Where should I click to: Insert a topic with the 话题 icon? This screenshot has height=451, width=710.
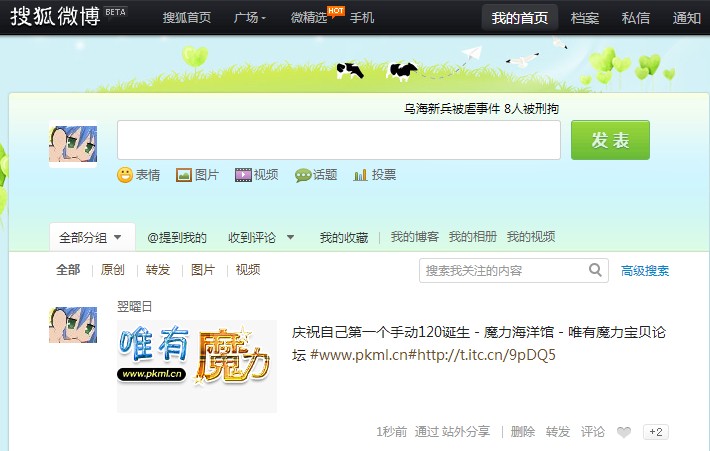pyautogui.click(x=303, y=175)
